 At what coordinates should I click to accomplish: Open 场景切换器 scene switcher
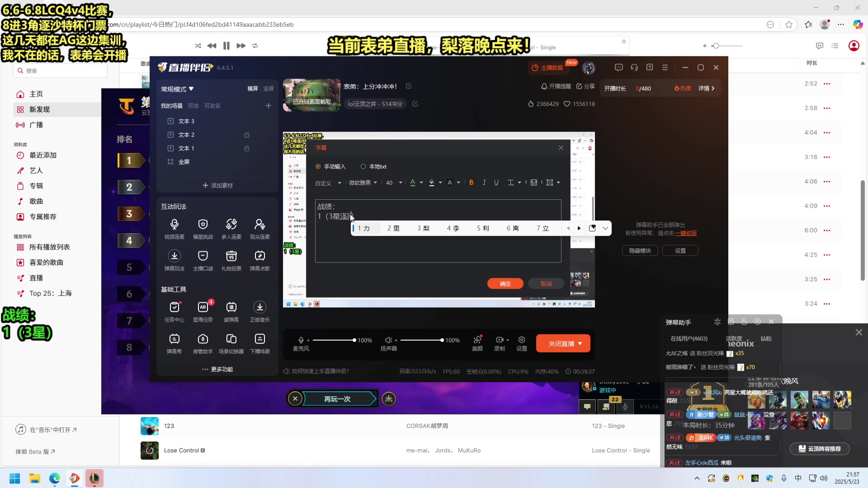(x=231, y=343)
